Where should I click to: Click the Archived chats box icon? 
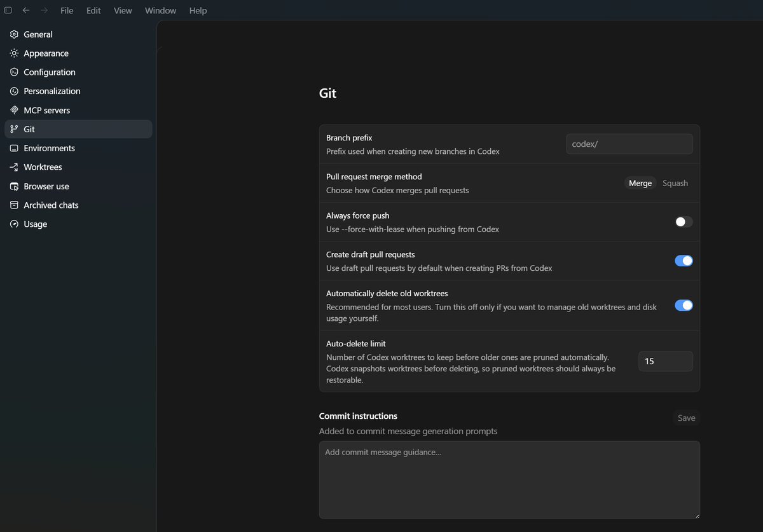tap(14, 205)
